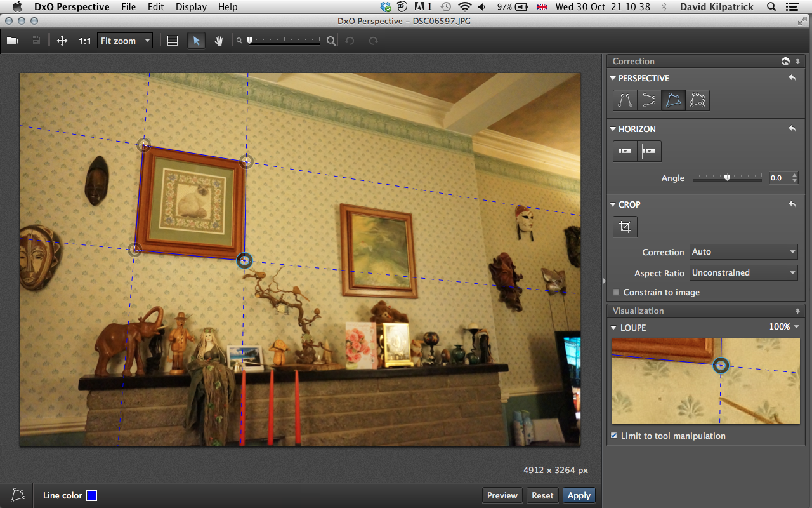Open the Aspect Ratio Unconstrained dropdown
Screen dimensions: 812x508
(743, 273)
